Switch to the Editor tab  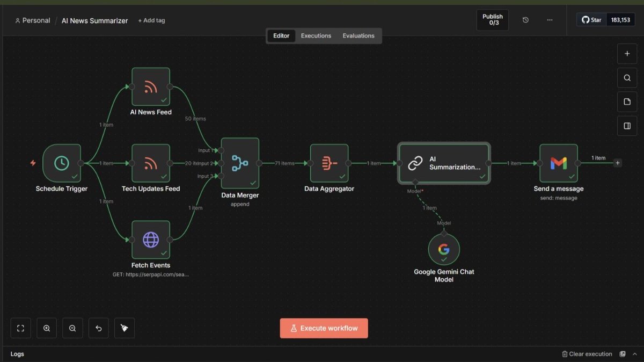tap(281, 36)
